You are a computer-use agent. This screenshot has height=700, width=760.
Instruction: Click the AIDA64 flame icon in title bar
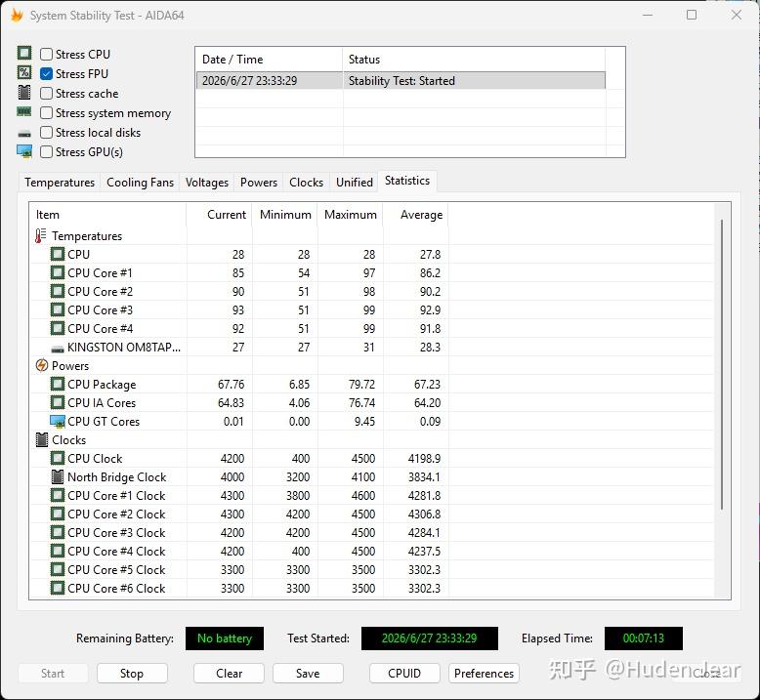(x=18, y=15)
